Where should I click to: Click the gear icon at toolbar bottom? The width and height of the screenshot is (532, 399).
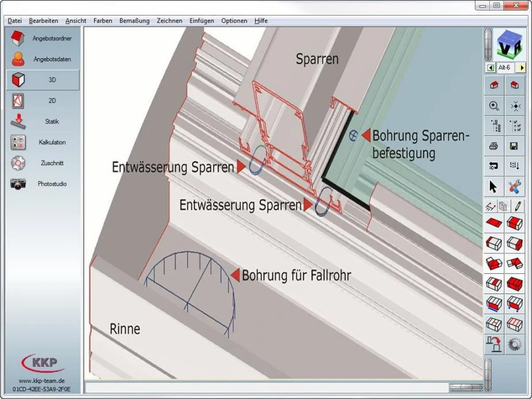click(x=515, y=344)
